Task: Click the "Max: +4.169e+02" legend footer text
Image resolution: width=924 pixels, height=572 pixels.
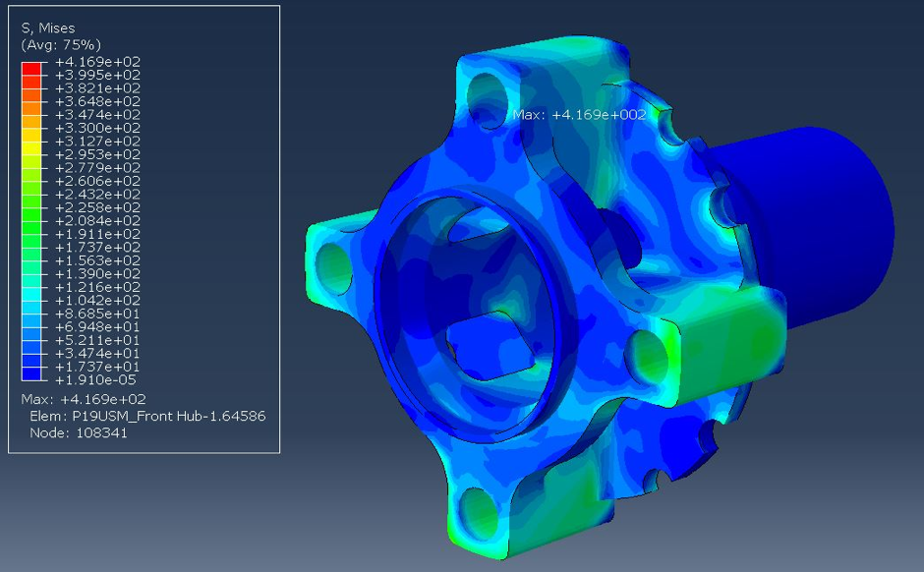Action: coord(84,399)
